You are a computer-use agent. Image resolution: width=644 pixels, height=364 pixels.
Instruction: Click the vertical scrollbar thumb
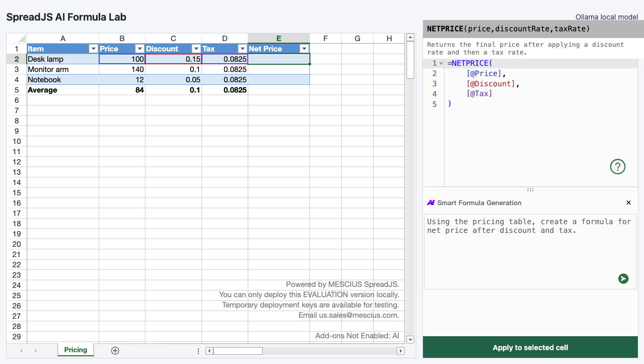(410, 60)
